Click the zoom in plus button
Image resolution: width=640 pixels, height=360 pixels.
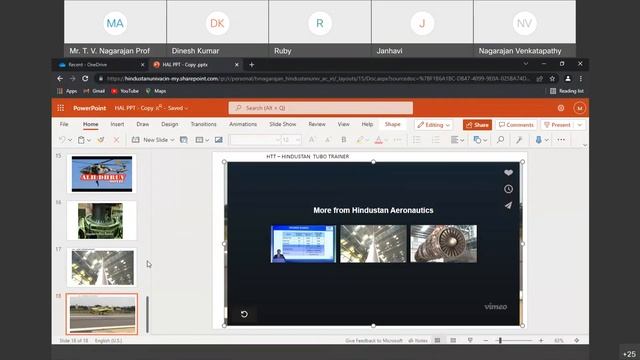click(x=541, y=340)
